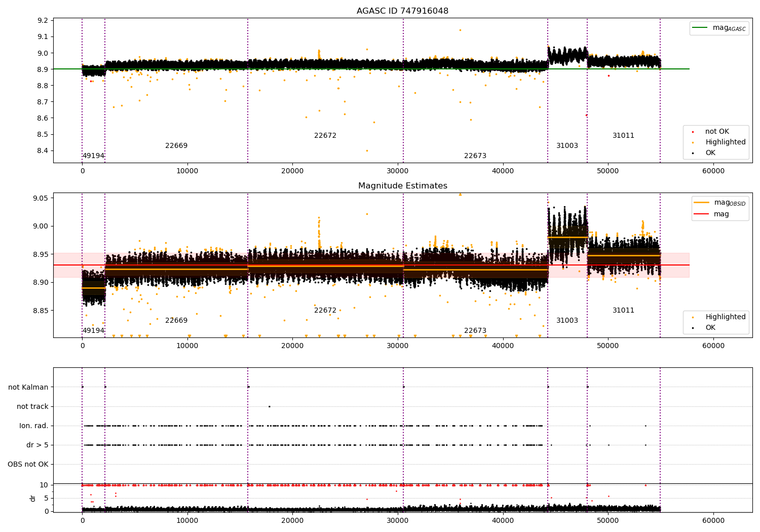Select the 9.05 y-axis tick in the middle plot
This screenshot has height=532, width=760.
point(41,198)
